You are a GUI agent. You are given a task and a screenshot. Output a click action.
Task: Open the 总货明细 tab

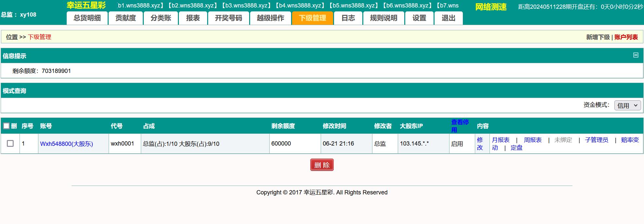87,18
